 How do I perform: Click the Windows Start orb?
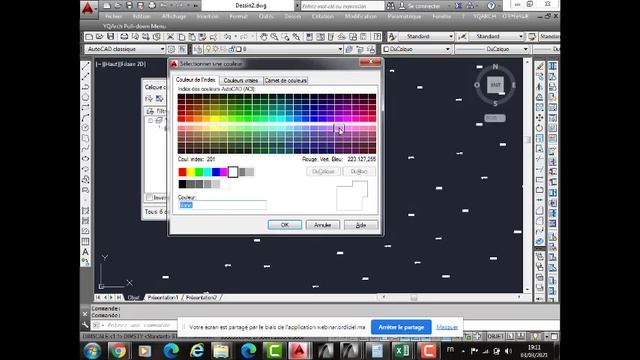[92, 351]
